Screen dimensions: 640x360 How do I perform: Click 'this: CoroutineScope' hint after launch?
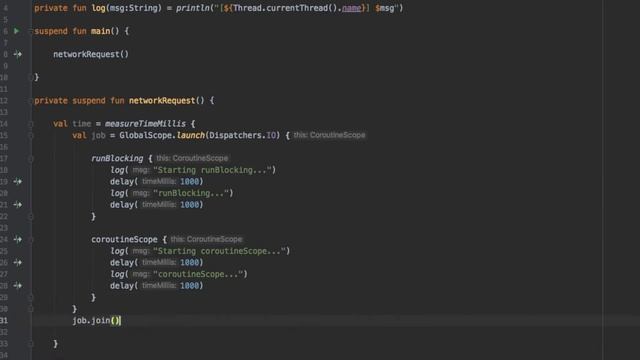coord(329,135)
